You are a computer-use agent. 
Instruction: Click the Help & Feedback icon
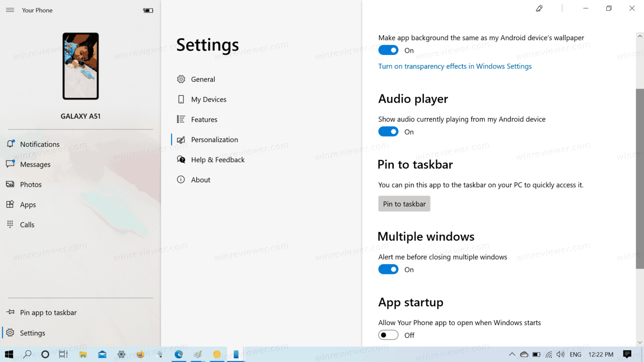(x=181, y=160)
